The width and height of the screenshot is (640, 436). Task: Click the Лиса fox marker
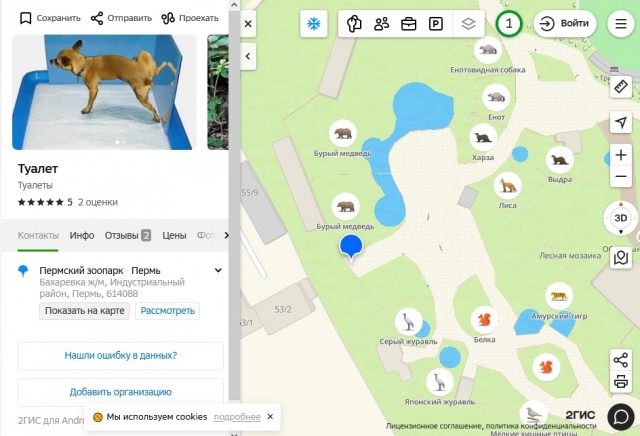click(x=507, y=186)
